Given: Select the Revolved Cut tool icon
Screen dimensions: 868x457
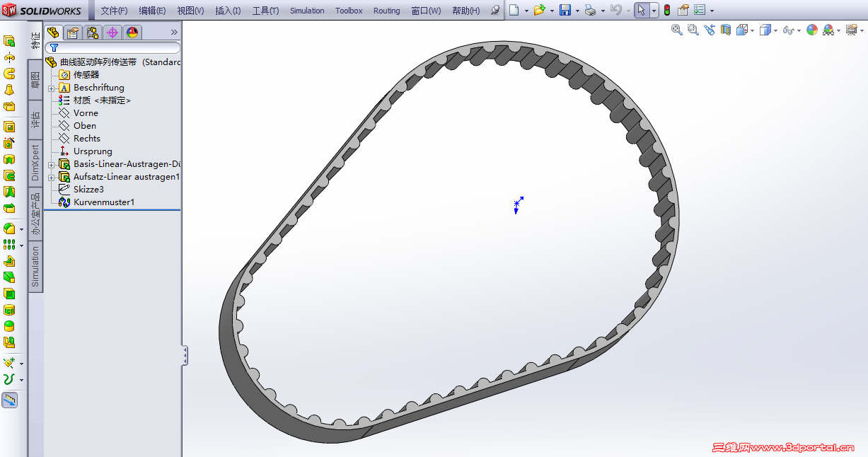Looking at the screenshot, I should [9, 159].
